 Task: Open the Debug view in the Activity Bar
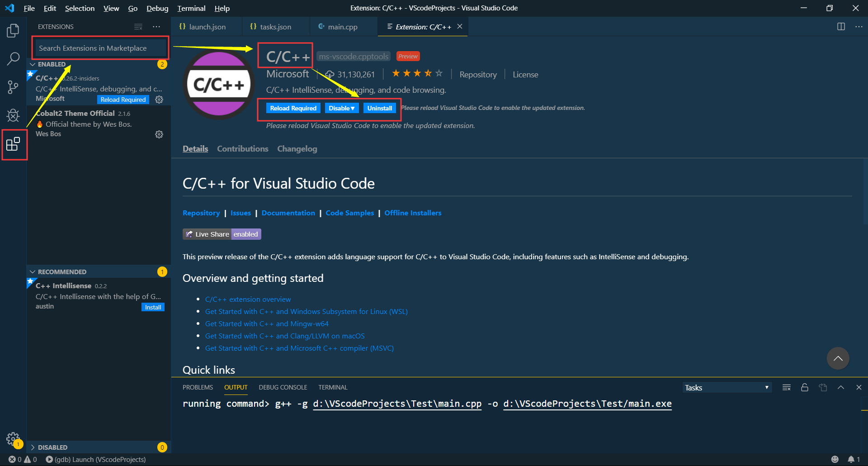13,115
